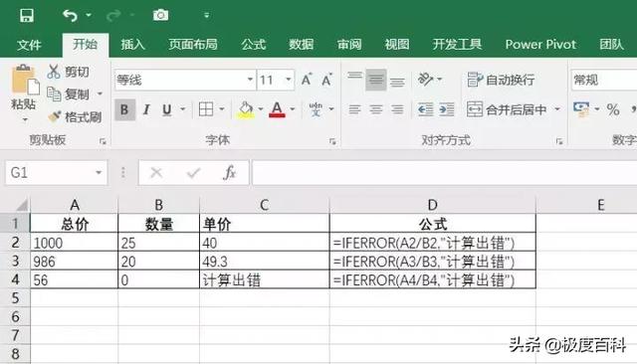Screen dimensions: 637x364
Task: Open the Customize Quick Access Toolbar arrow
Action: 206,16
